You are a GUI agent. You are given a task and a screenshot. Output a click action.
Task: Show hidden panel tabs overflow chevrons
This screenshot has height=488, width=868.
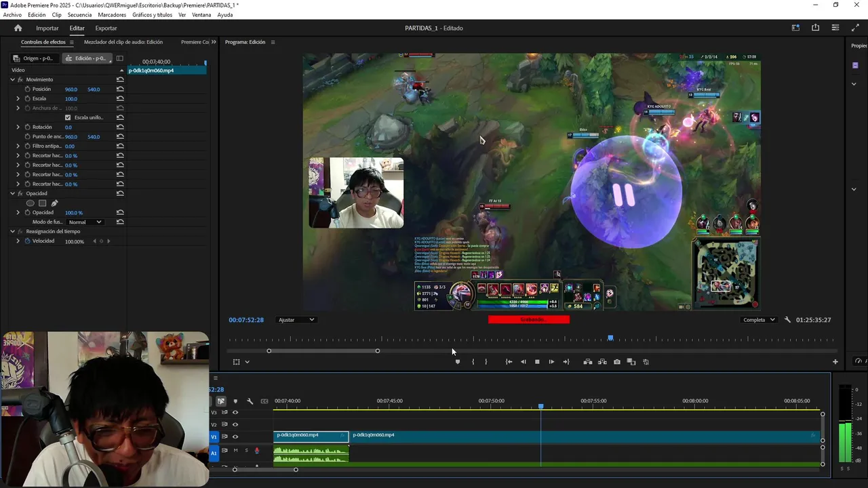[214, 42]
